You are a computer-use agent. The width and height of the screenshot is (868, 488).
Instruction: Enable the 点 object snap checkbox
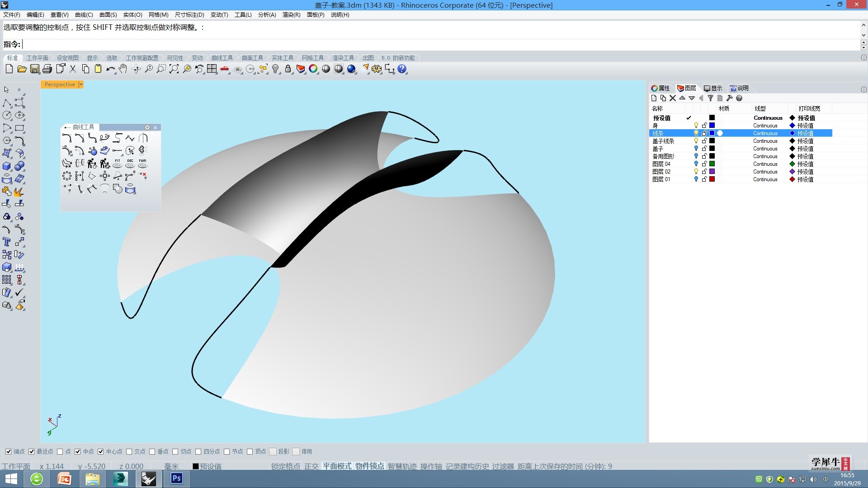click(60, 451)
